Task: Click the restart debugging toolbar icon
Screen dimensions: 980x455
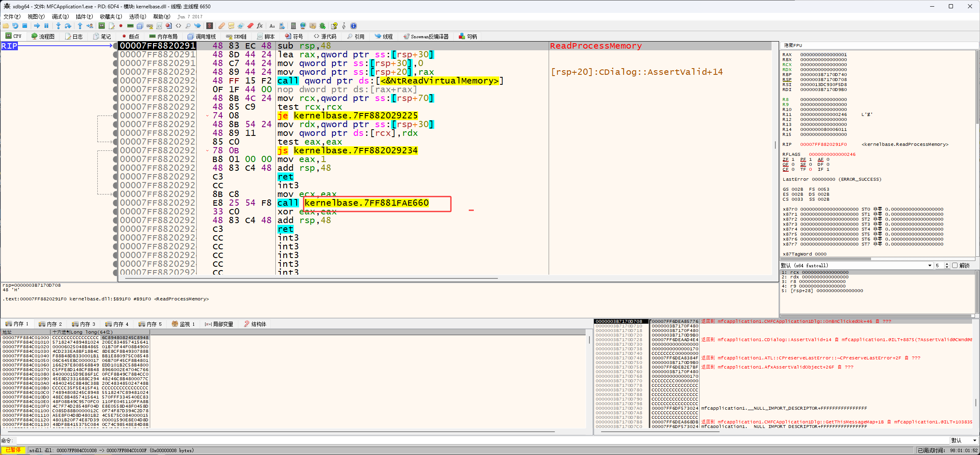Action: [15, 26]
